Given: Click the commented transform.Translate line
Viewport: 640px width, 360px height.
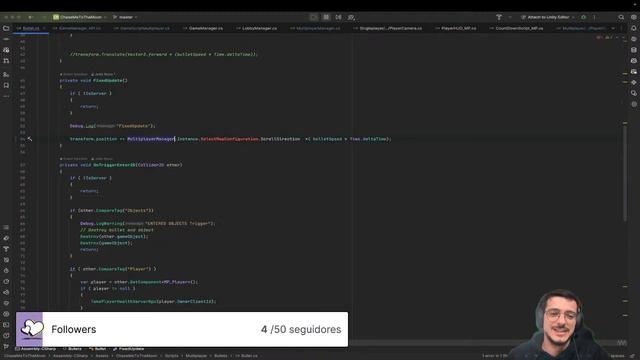Looking at the screenshot, I should click(164, 54).
